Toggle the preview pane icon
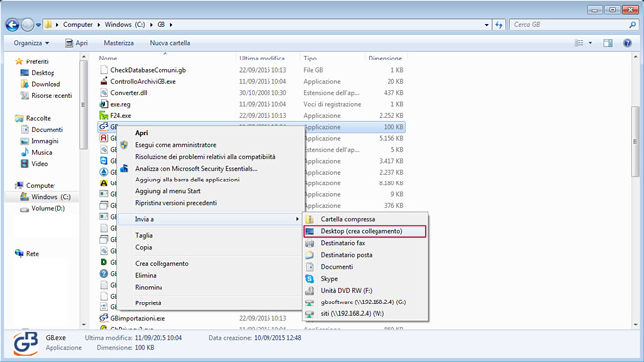 (x=608, y=43)
